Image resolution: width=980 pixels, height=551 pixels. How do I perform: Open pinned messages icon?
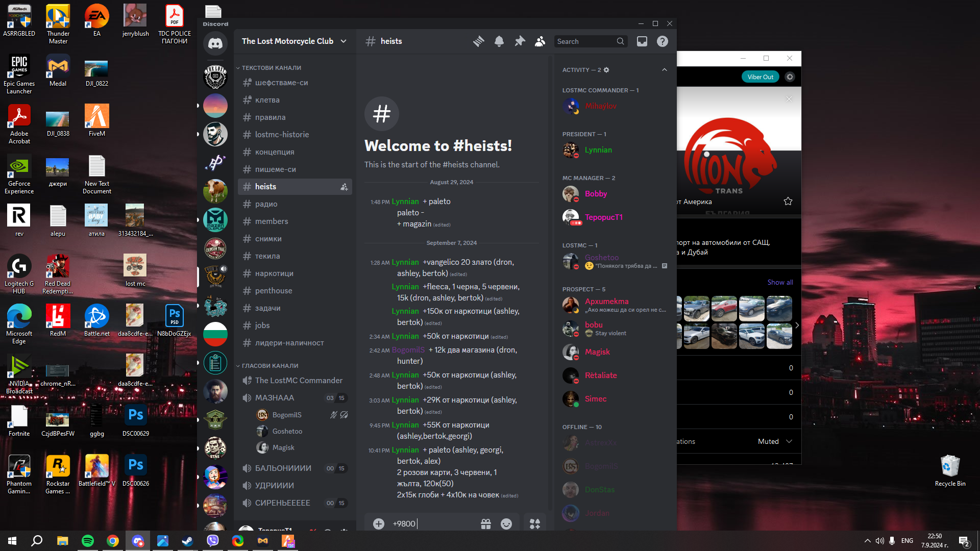[520, 41]
